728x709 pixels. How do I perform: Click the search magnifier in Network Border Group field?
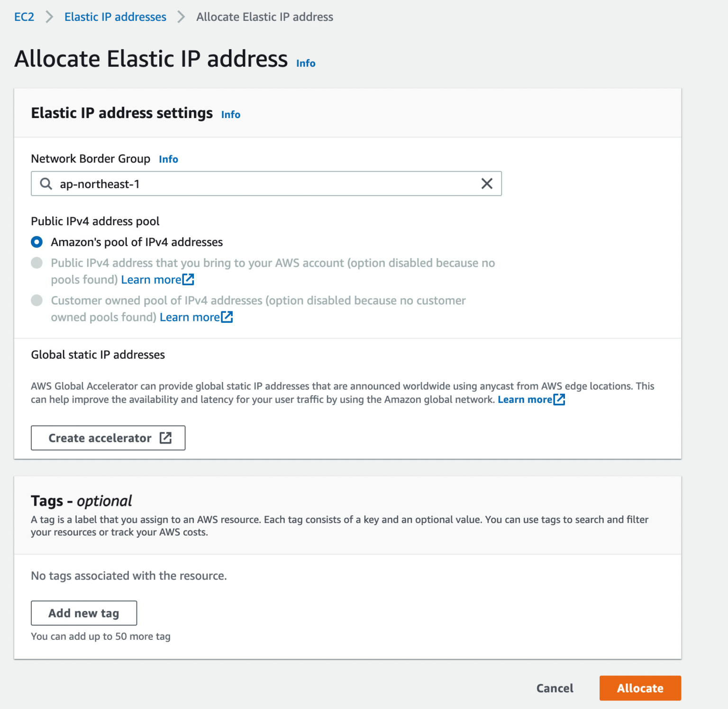pos(45,183)
